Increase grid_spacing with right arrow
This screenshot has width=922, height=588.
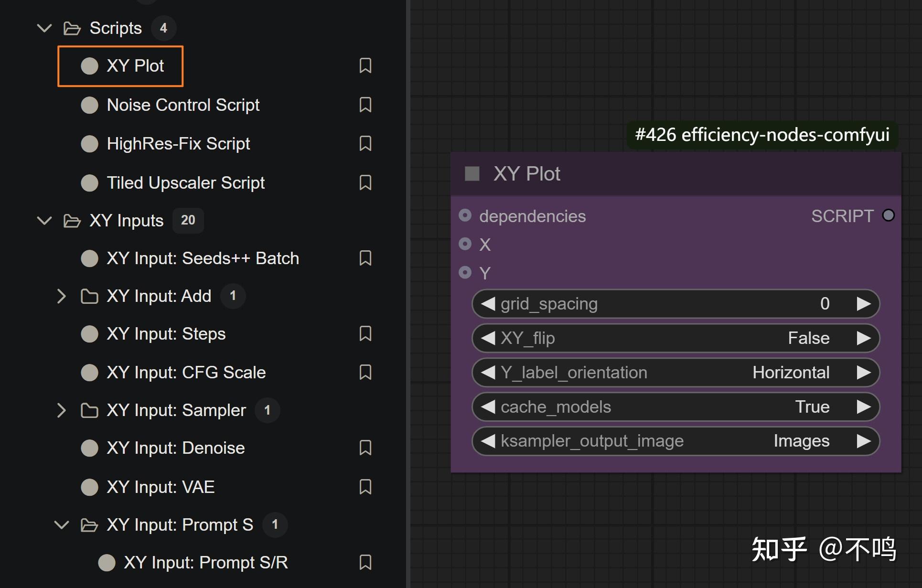point(863,304)
